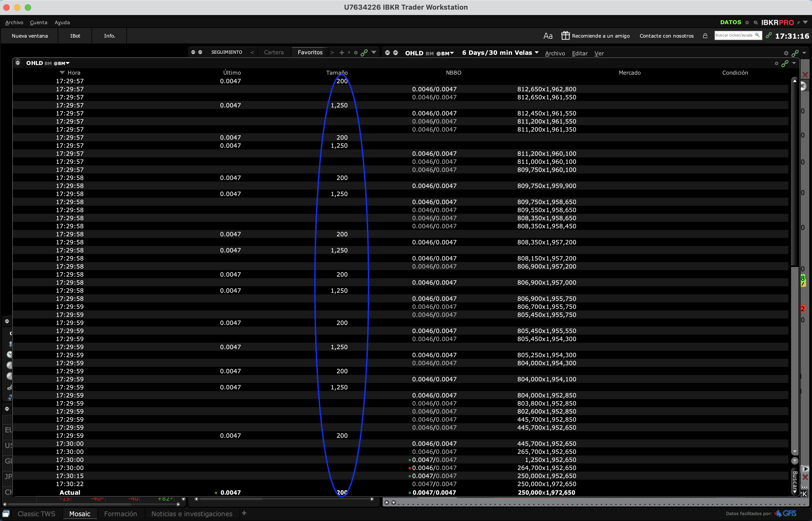The image size is (812, 521).
Task: Click the pin icon after IBKRPRO
Action: [799, 23]
